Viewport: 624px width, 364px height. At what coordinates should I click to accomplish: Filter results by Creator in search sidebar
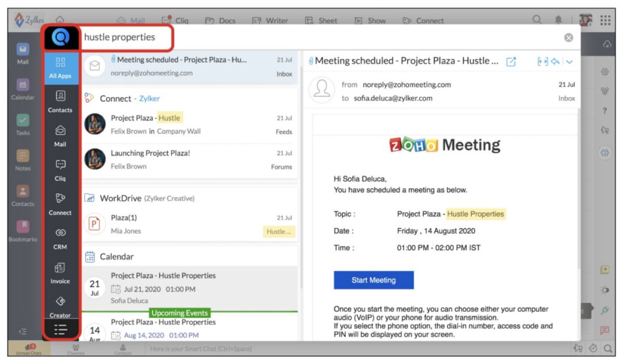tap(60, 307)
